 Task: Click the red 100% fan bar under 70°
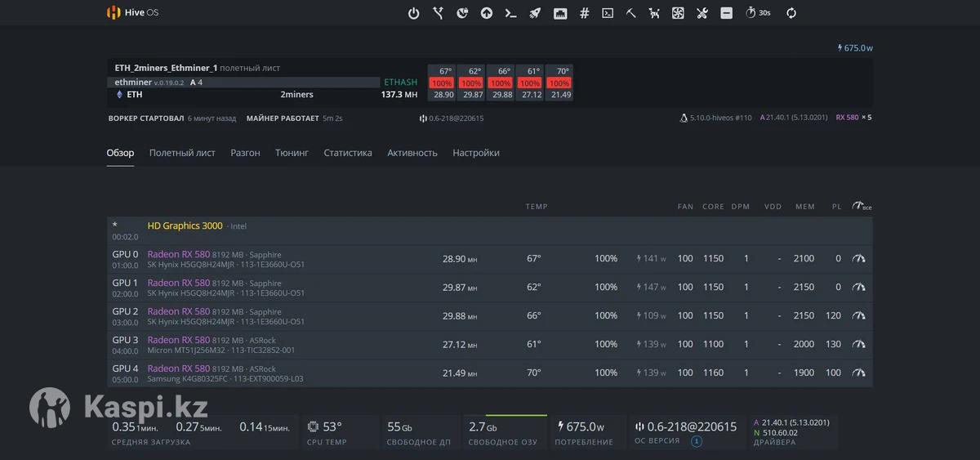click(x=559, y=83)
